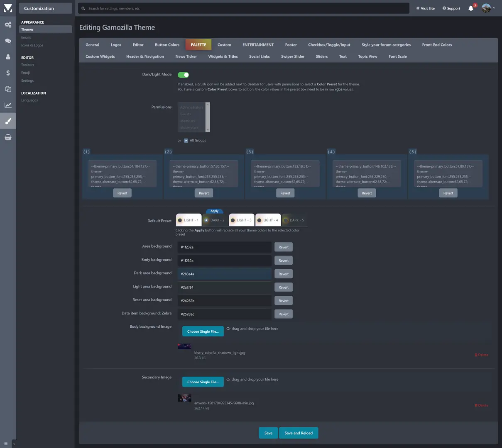Open the Checkbox/Toggle/Input tab

tap(329, 45)
